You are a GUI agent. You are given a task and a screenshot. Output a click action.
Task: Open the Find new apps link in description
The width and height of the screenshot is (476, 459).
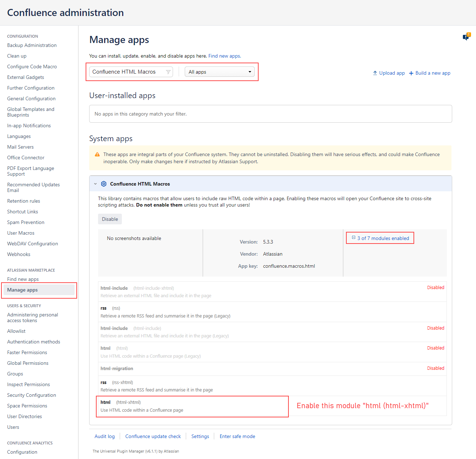(x=225, y=56)
